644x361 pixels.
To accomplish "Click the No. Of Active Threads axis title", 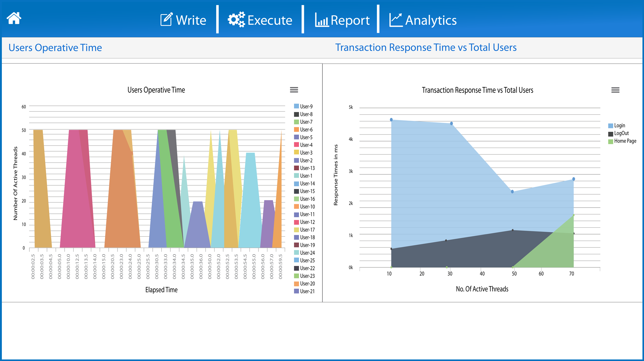I will coord(482,289).
